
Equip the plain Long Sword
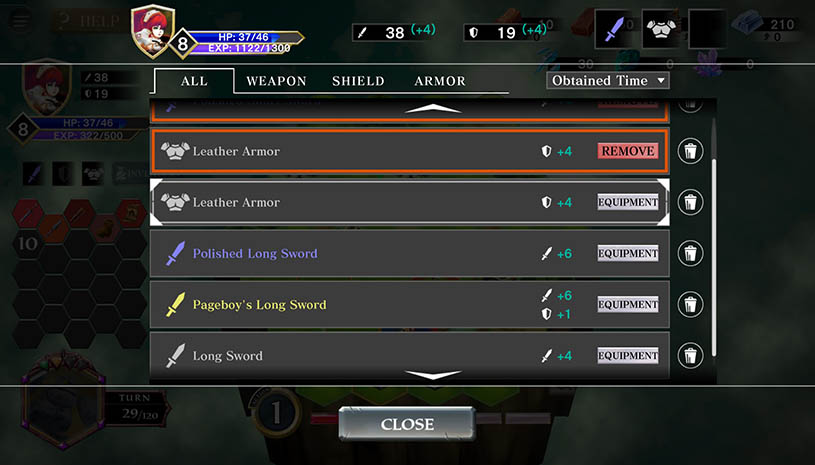[x=628, y=355]
